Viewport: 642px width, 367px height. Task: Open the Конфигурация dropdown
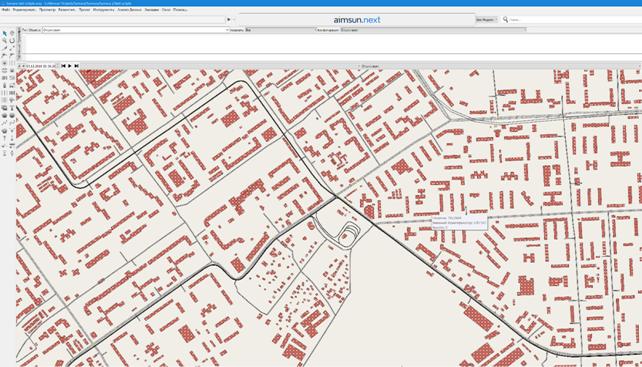(x=433, y=30)
